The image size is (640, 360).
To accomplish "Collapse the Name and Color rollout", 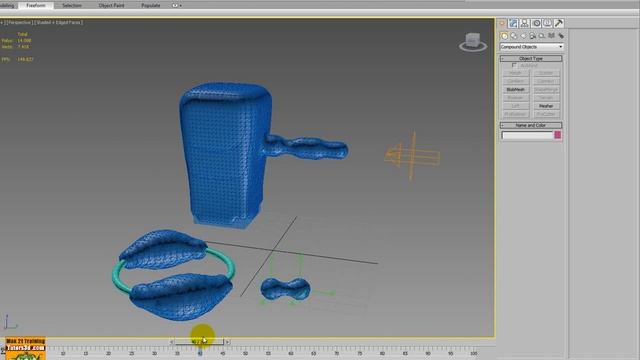I will (x=531, y=125).
